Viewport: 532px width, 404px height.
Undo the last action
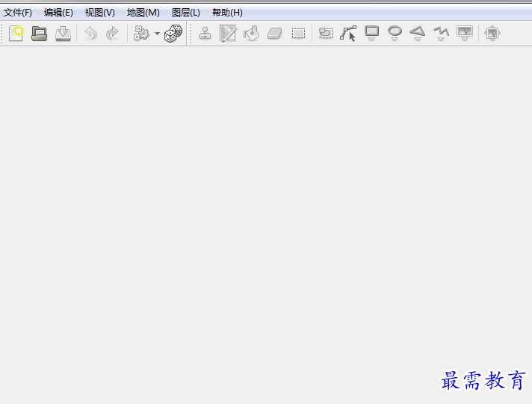[x=91, y=34]
